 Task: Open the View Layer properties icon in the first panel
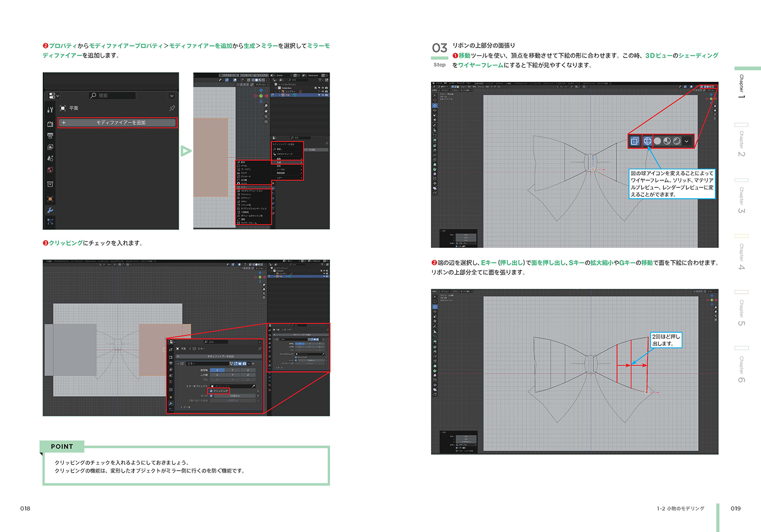(50, 147)
